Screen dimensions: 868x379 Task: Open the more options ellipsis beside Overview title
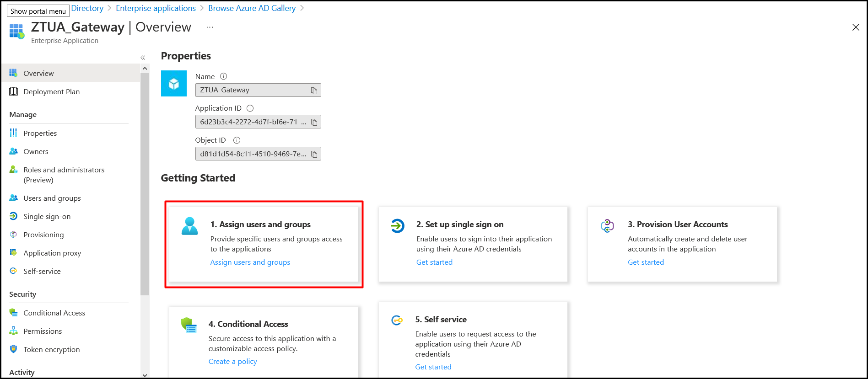click(210, 27)
